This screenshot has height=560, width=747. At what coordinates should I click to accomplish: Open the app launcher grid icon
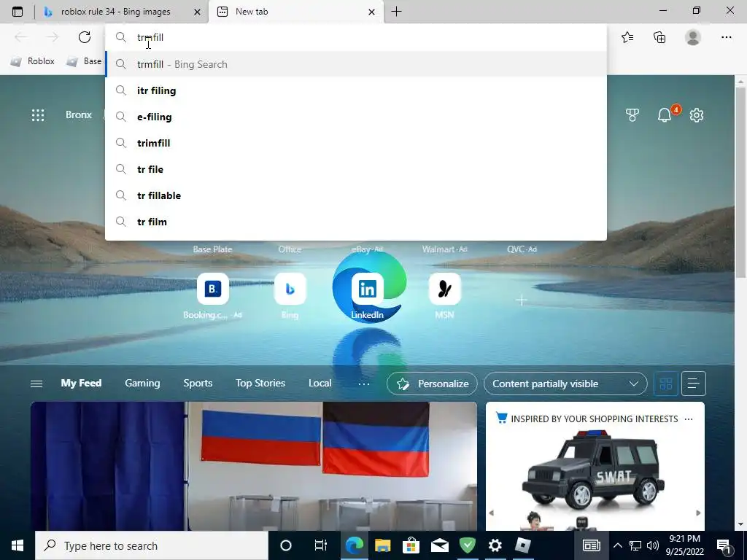(x=38, y=114)
